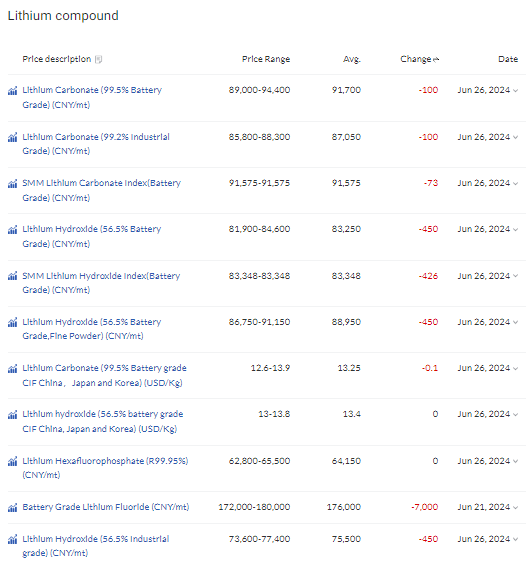Click chart icon for Lithium hydroxide CIF (USD/Kg)
This screenshot has width=526, height=563.
pyautogui.click(x=13, y=415)
